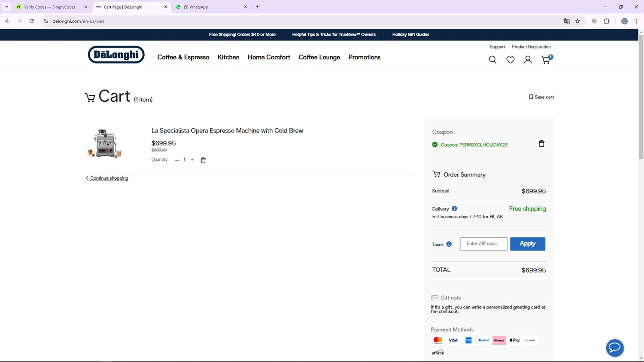This screenshot has height=362, width=644.
Task: Click the address bar URL
Action: click(79, 21)
